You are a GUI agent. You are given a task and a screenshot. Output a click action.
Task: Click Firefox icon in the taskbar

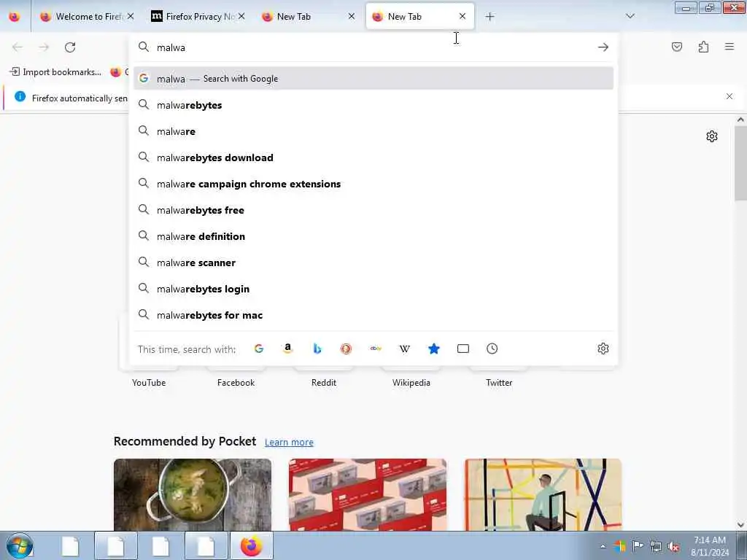[252, 545]
